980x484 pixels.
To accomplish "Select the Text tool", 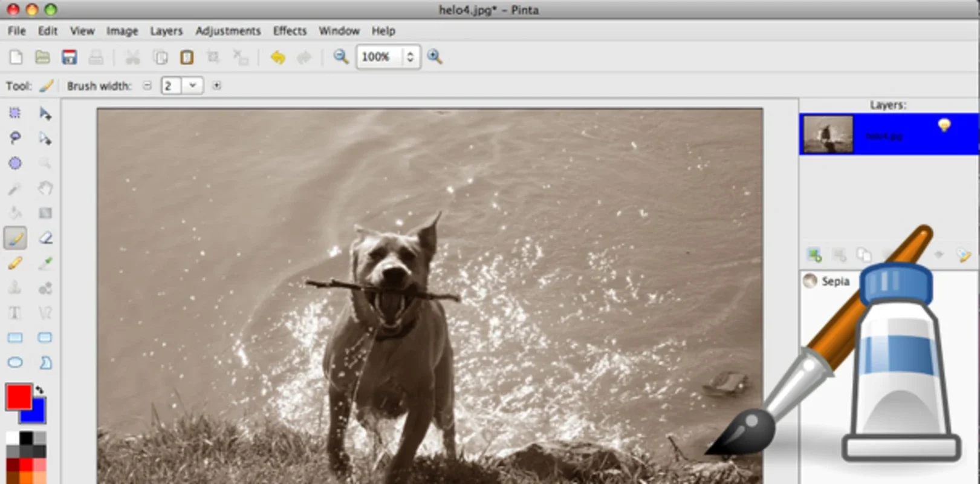I will [15, 313].
